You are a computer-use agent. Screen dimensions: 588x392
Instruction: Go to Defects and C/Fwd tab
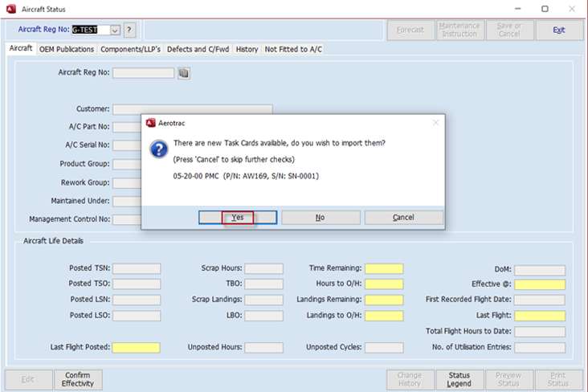click(198, 49)
